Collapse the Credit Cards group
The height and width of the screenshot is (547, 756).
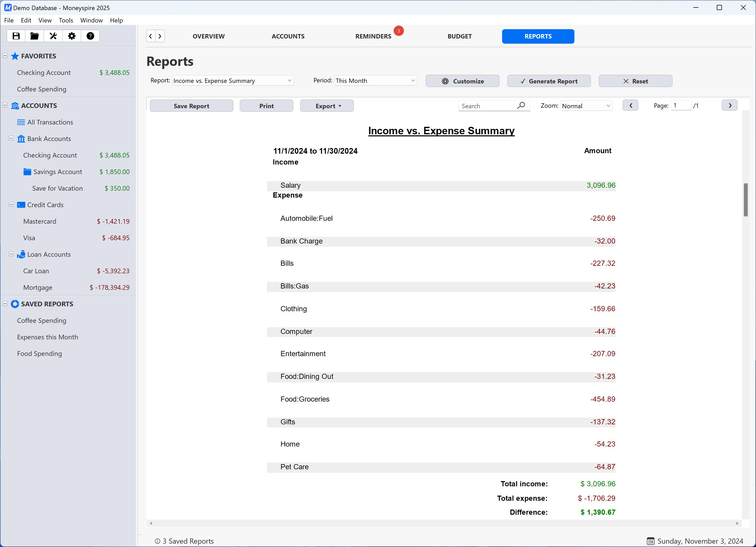11,204
